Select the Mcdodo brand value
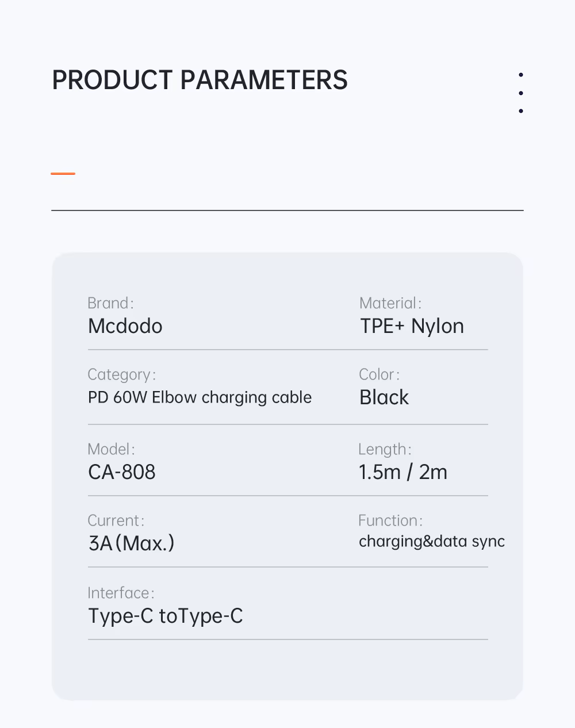This screenshot has width=575, height=728. click(x=125, y=326)
